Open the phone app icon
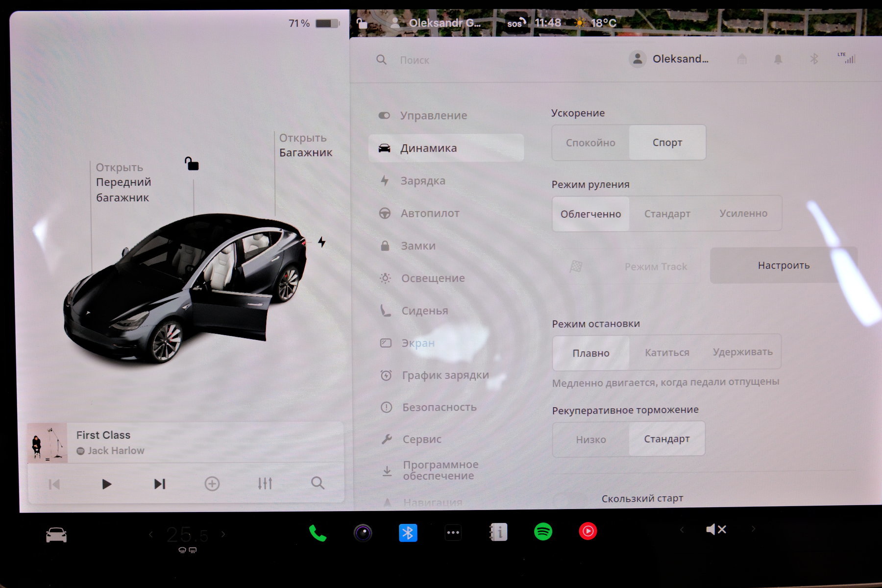 pyautogui.click(x=318, y=533)
